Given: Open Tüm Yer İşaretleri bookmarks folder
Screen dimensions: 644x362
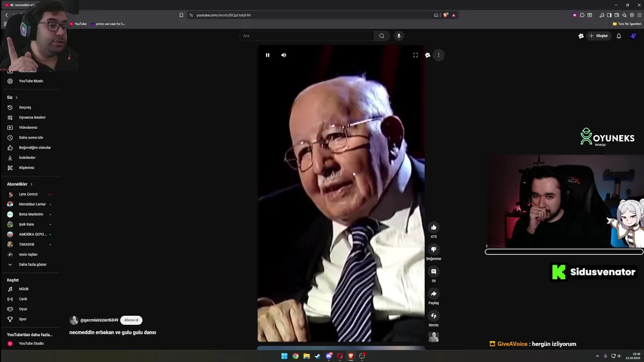Looking at the screenshot, I should (x=627, y=24).
